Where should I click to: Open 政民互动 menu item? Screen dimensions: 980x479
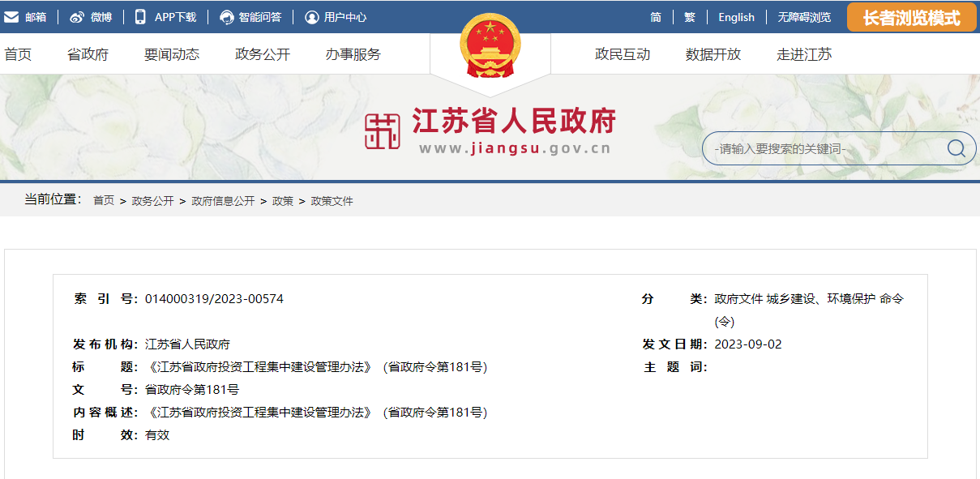pyautogui.click(x=623, y=54)
